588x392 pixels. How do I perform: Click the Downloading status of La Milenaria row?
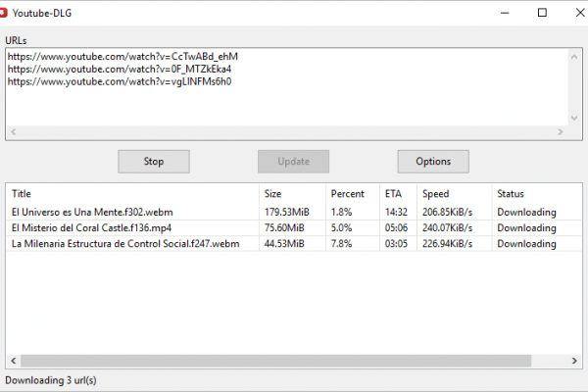(526, 244)
